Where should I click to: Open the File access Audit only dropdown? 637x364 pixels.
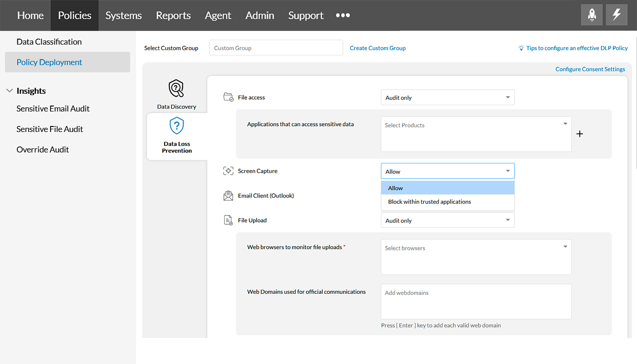[x=447, y=97]
